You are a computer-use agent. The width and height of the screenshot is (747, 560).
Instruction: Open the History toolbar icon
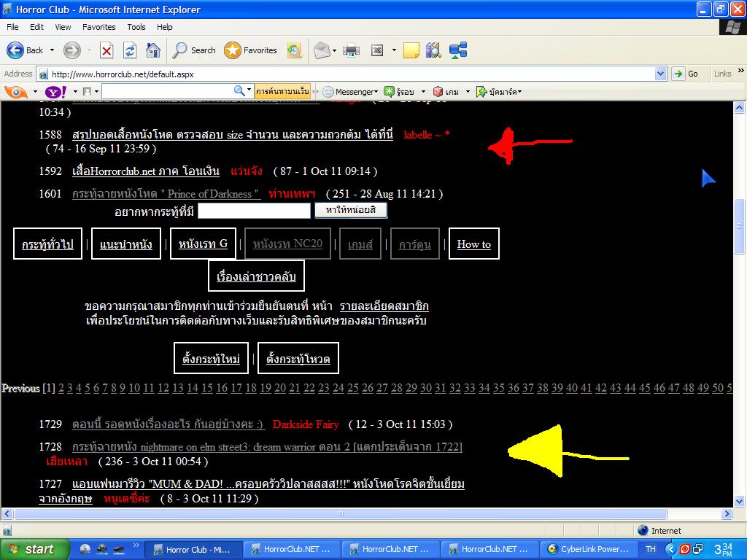pyautogui.click(x=295, y=50)
